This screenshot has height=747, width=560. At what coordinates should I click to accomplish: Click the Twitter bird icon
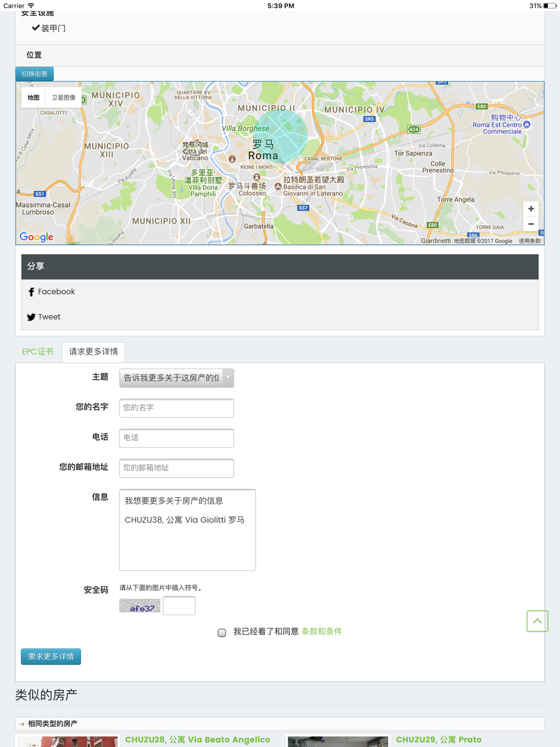(x=31, y=317)
